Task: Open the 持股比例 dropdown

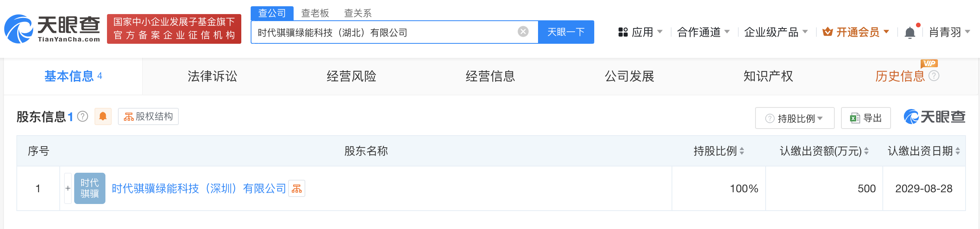Action: pos(795,118)
